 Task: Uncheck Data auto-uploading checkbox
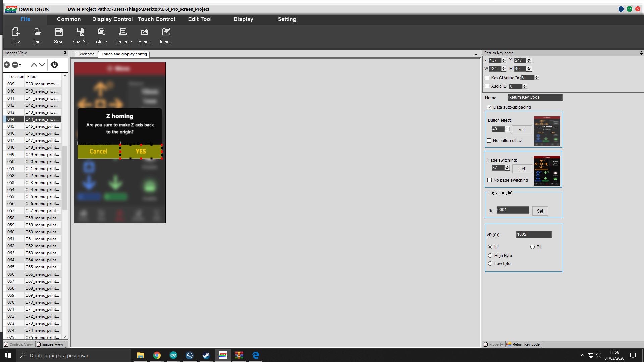[489, 107]
